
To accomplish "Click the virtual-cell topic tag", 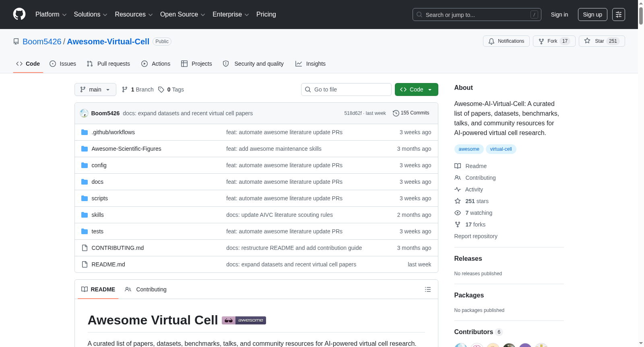I will click(501, 149).
